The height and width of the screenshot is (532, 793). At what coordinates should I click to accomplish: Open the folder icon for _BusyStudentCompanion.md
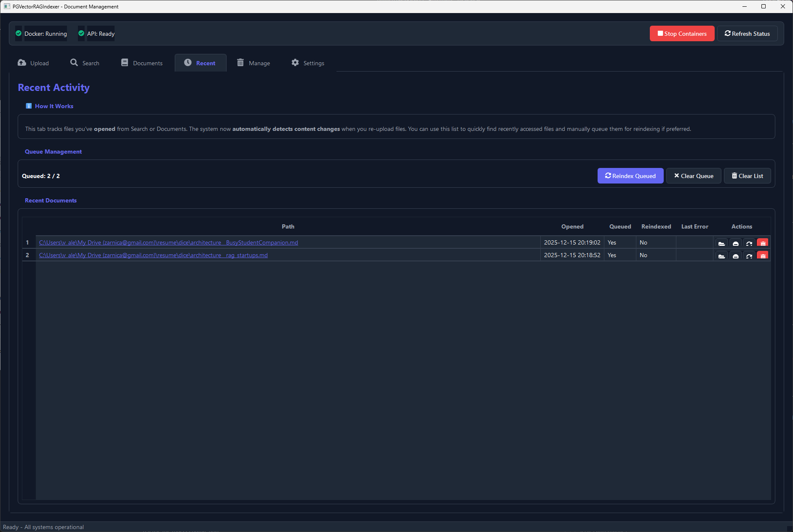coord(721,243)
